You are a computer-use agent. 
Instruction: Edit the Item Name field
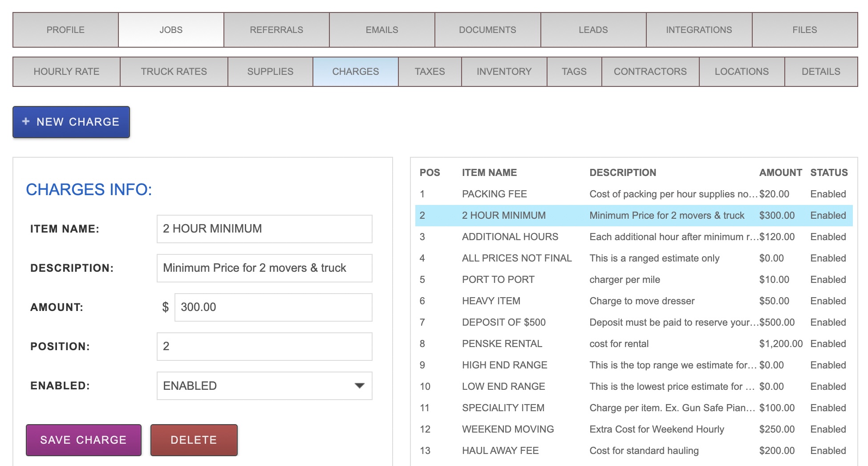click(264, 229)
